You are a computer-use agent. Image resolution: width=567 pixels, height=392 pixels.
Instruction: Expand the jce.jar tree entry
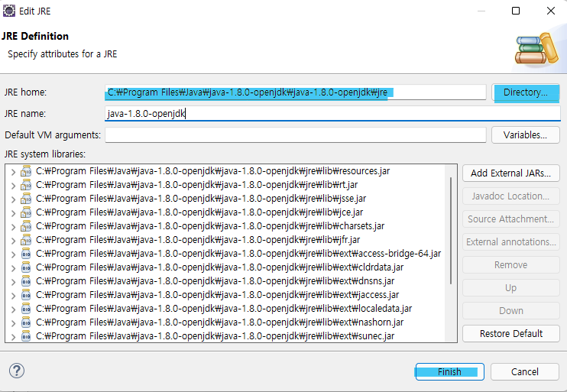[x=14, y=213]
